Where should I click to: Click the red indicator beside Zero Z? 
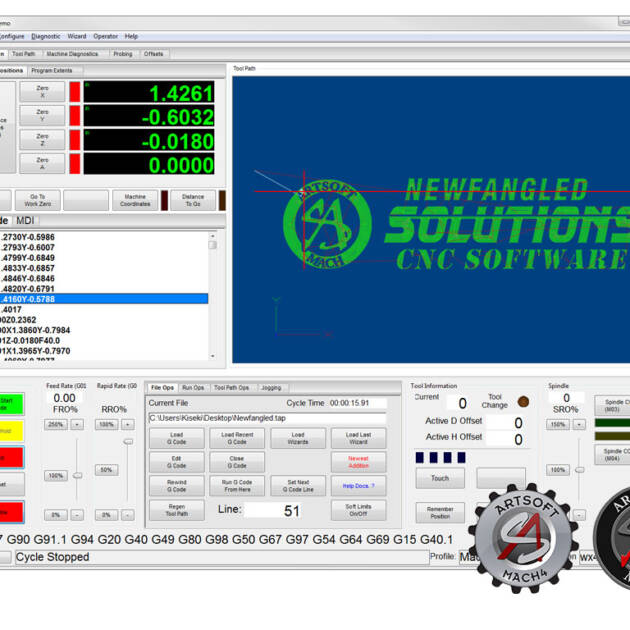[74, 140]
